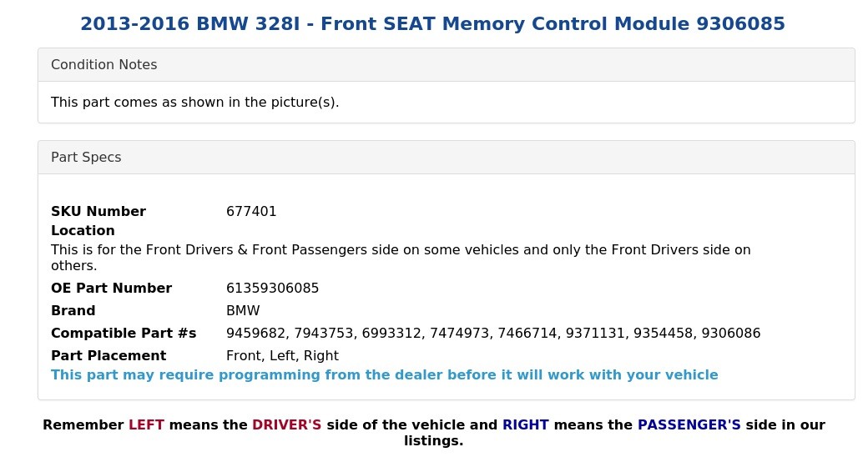Click the Compatible Part #s label
This screenshot has width=868, height=462.
[x=124, y=333]
